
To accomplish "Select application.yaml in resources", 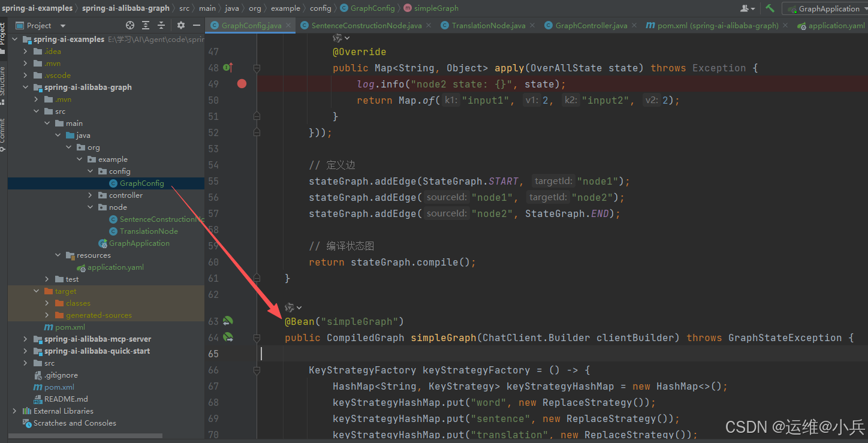I will pos(115,267).
